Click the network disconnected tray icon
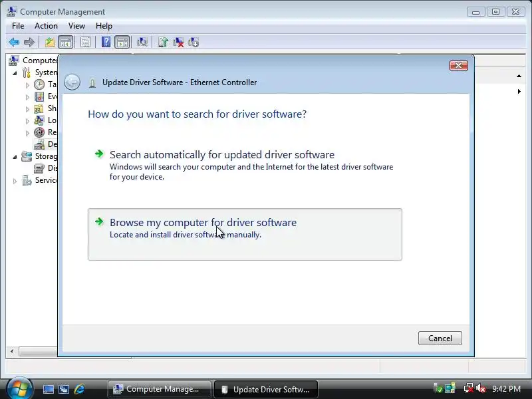This screenshot has height=399, width=532. (x=469, y=388)
